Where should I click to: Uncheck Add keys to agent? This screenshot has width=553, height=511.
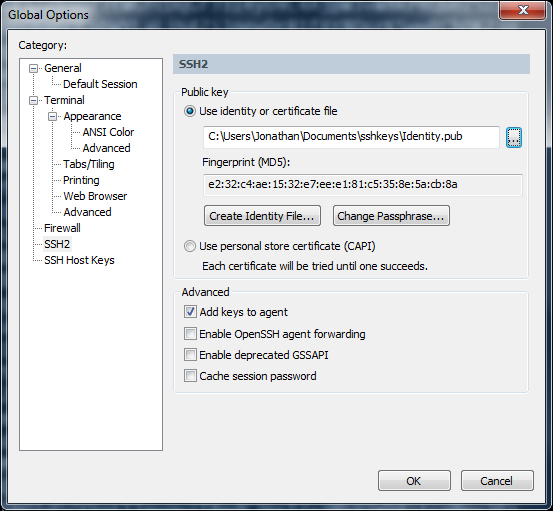tap(190, 312)
